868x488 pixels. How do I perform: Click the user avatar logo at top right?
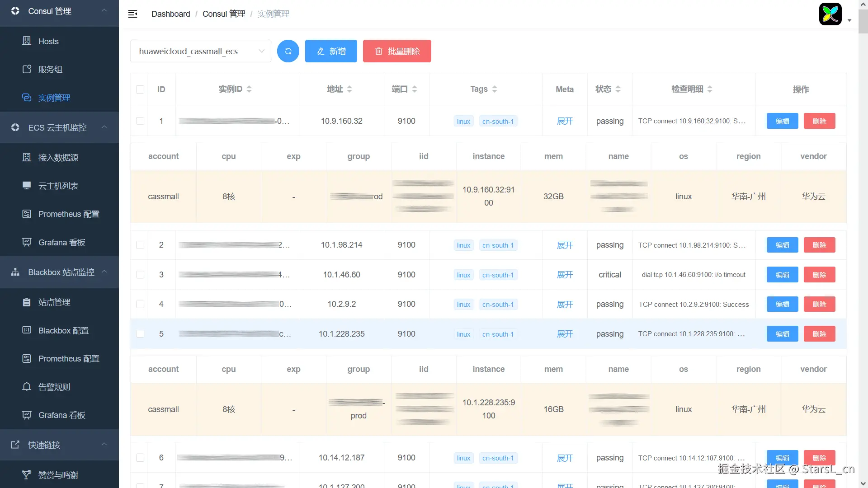(830, 14)
